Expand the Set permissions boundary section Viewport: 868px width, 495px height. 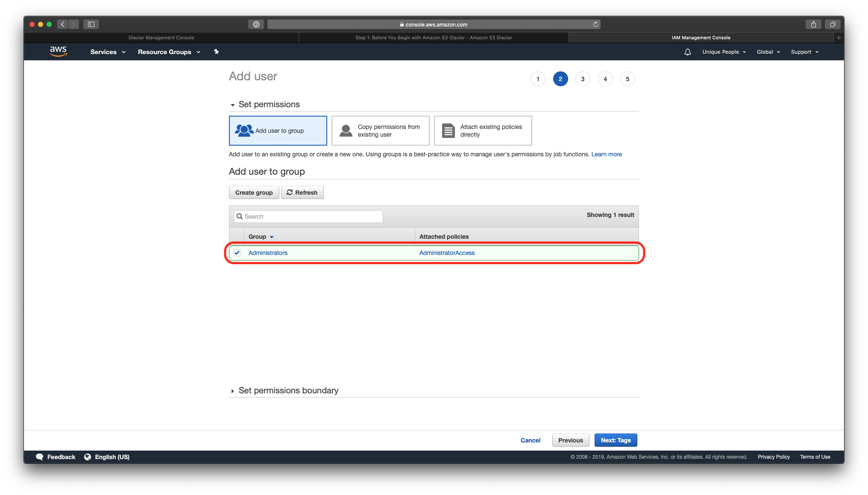point(284,391)
